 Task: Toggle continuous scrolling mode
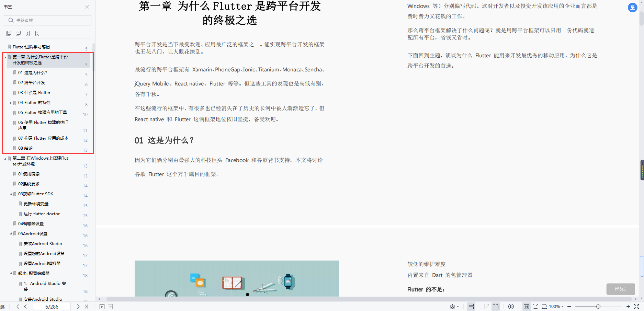coord(471,307)
